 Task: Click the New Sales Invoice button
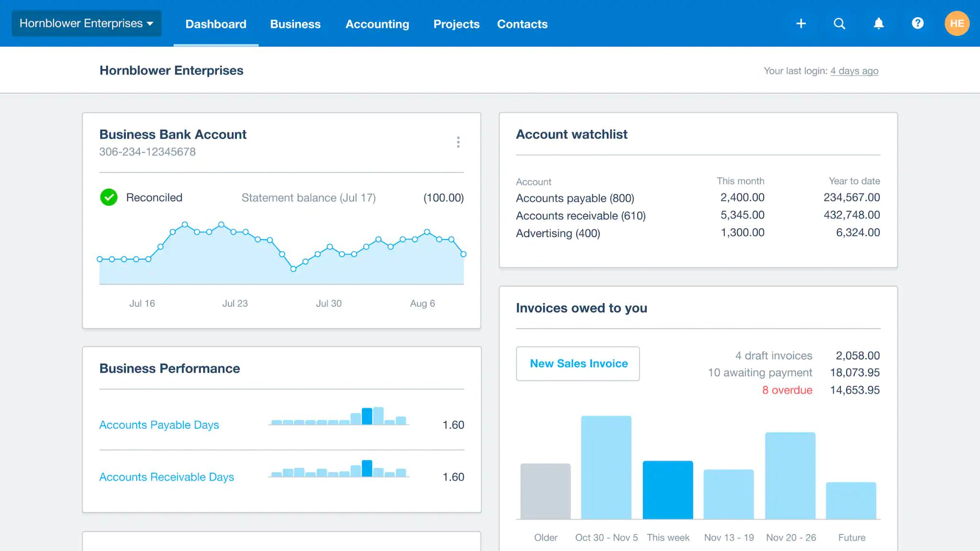pyautogui.click(x=578, y=364)
